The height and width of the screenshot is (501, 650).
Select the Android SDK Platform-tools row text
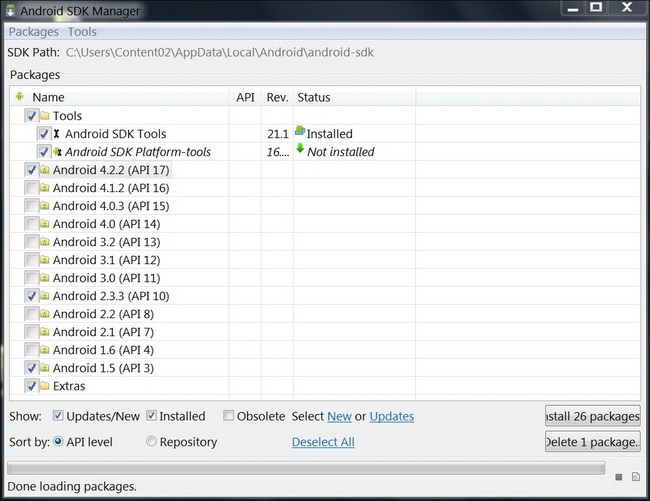(138, 152)
